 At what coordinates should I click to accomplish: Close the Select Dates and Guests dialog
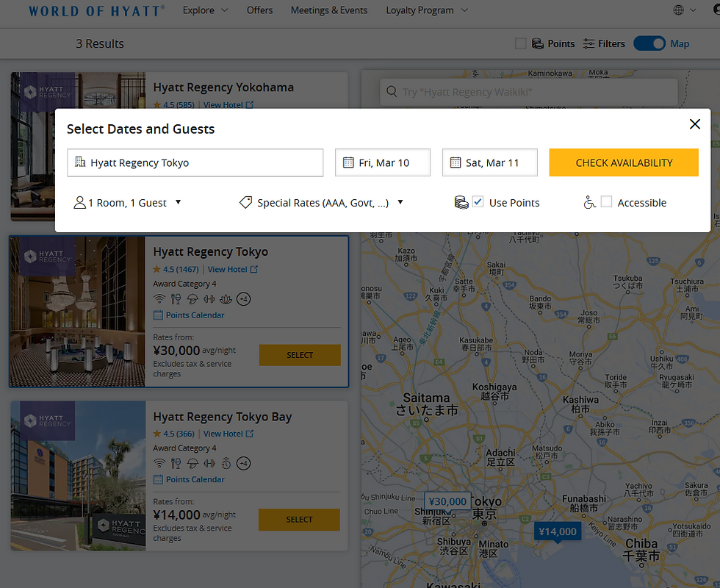pyautogui.click(x=695, y=124)
